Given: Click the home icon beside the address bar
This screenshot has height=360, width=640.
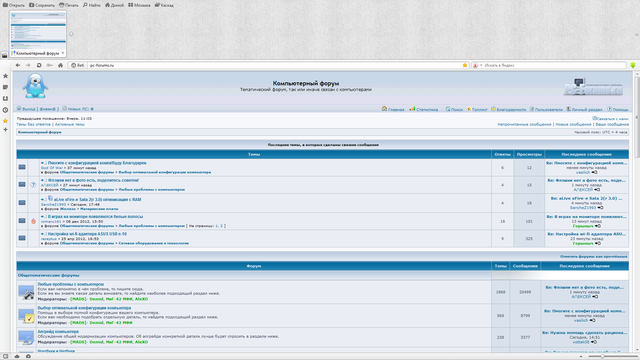Looking at the screenshot, I should click(x=60, y=65).
